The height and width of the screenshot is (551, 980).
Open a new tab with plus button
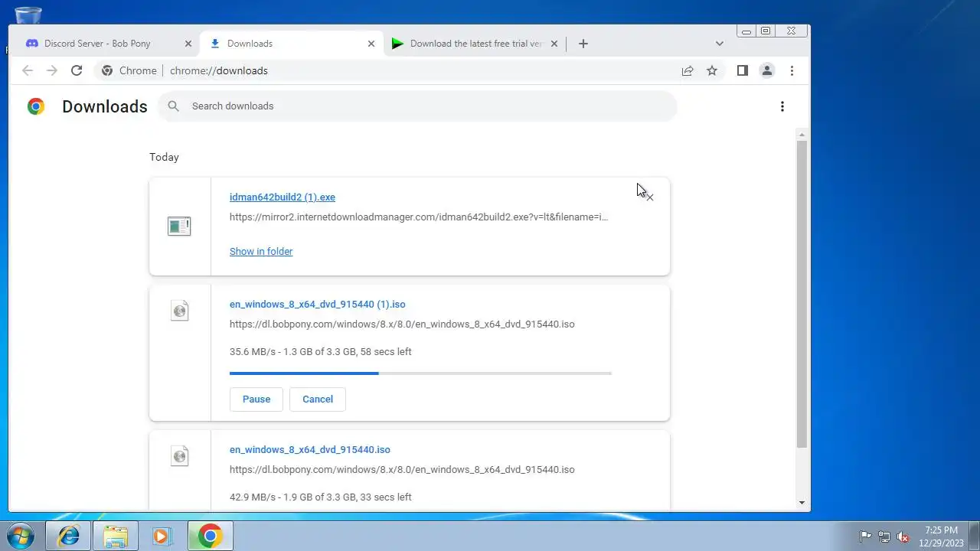(583, 44)
